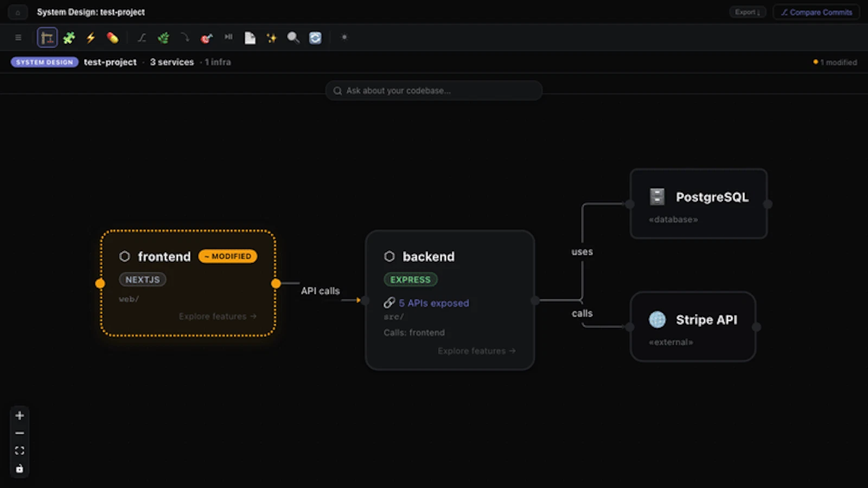Click the frontend node's hexagon icon
868x488 pixels.
(125, 256)
